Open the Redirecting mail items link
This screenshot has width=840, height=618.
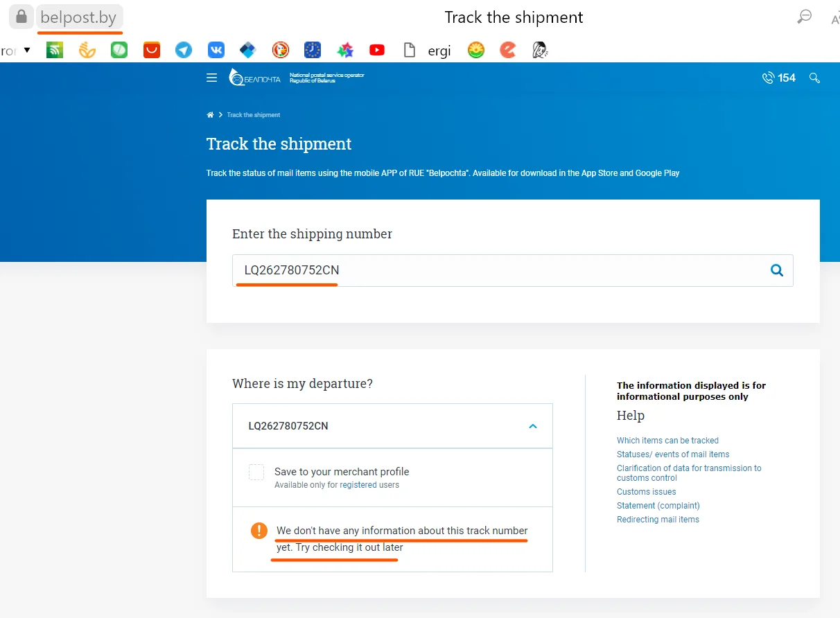point(658,520)
